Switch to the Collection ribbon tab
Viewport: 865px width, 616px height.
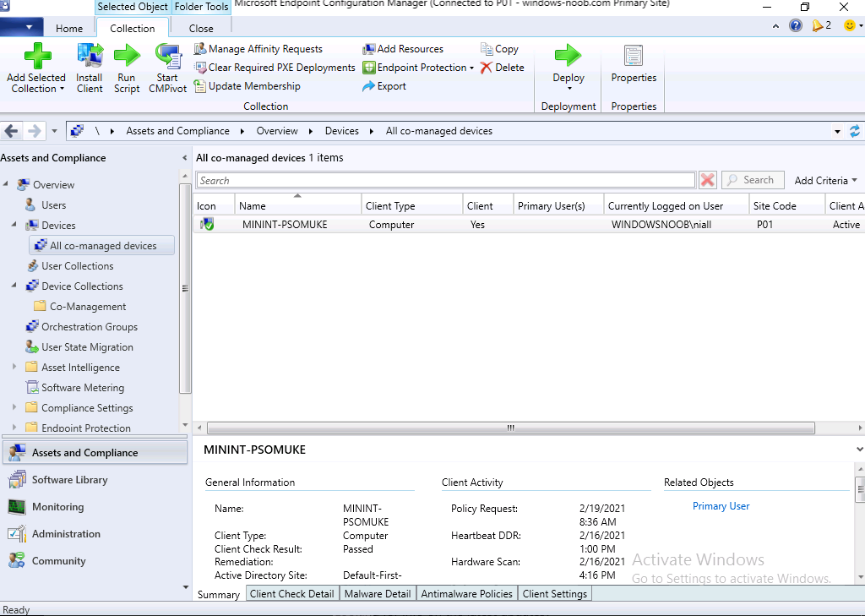coord(133,28)
